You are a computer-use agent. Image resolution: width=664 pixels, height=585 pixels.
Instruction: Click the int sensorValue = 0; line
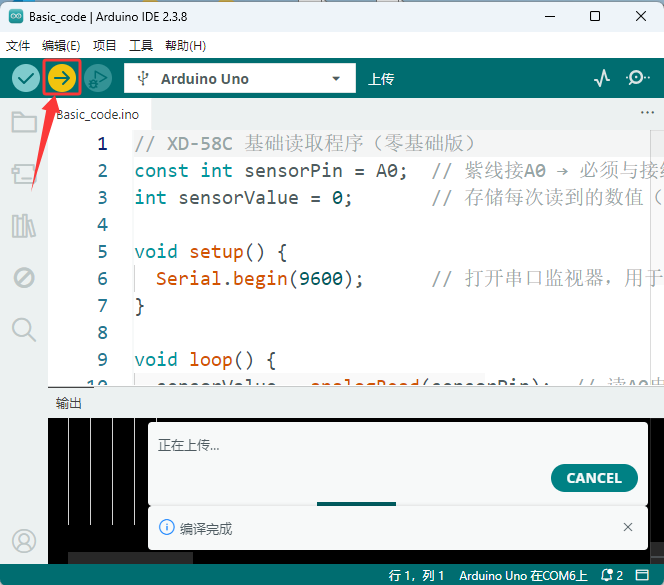pos(243,198)
